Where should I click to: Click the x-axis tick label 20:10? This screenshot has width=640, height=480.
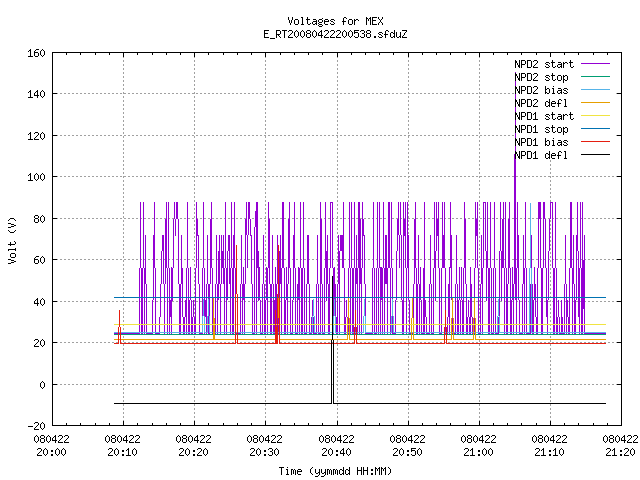(122, 452)
